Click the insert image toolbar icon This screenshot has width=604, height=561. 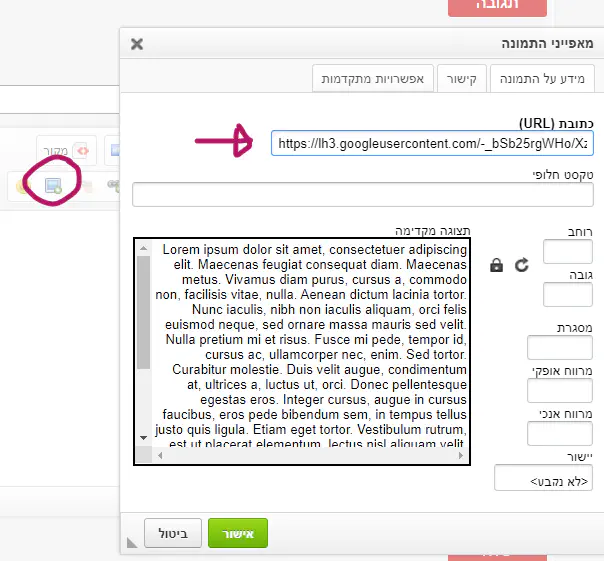coord(53,184)
